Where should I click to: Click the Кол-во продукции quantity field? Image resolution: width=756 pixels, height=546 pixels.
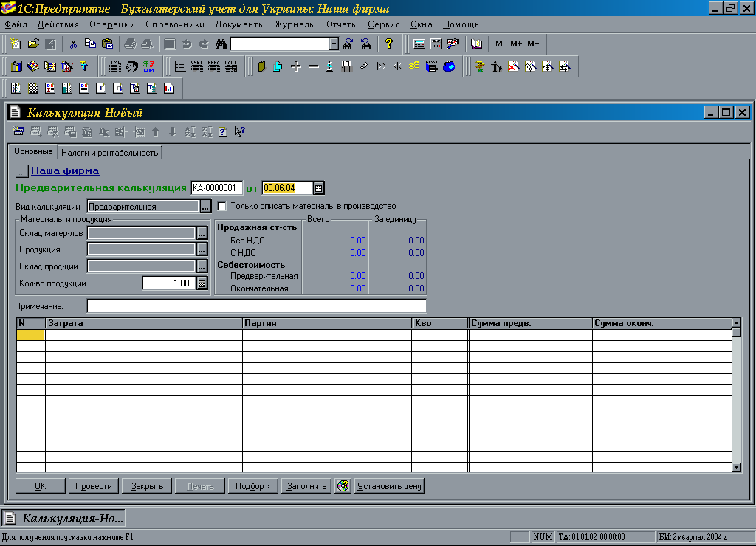169,283
